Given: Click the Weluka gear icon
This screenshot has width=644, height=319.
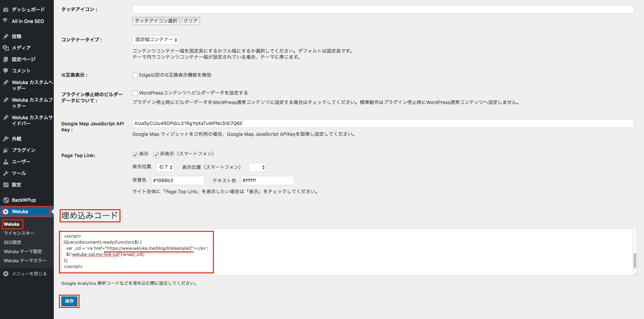Looking at the screenshot, I should 6,212.
